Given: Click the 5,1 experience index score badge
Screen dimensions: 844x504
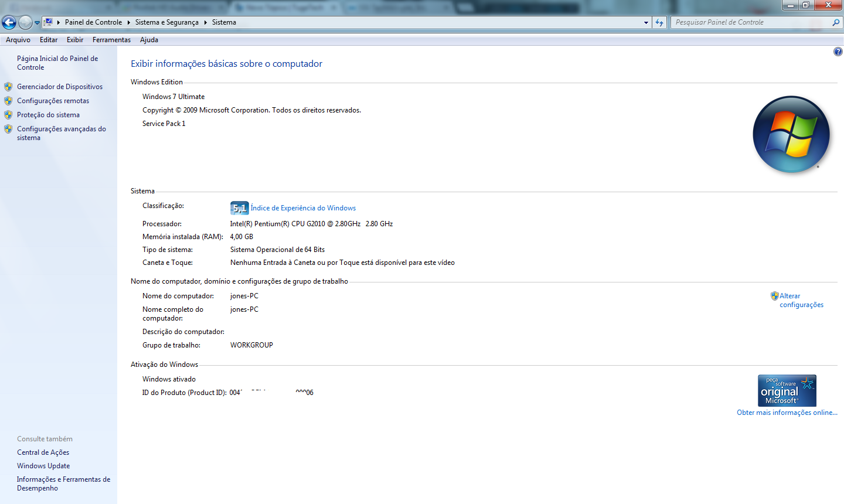Looking at the screenshot, I should click(240, 208).
